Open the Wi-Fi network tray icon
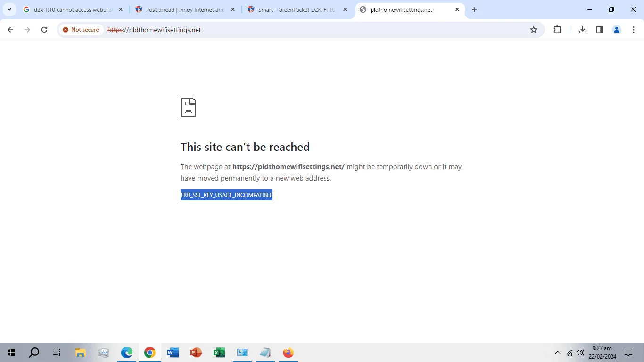644x362 pixels. pyautogui.click(x=570, y=353)
